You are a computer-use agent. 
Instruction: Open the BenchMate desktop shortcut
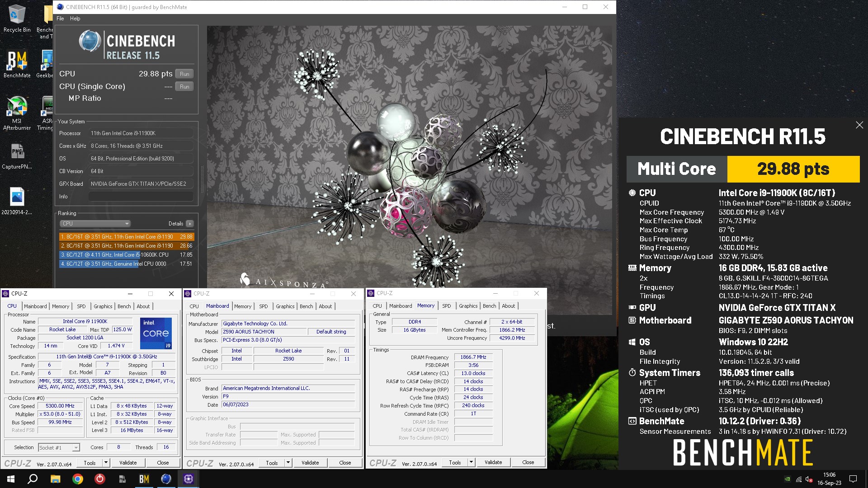point(17,64)
